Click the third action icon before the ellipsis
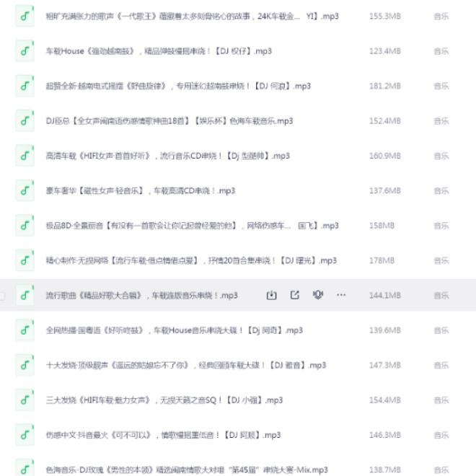The height and width of the screenshot is (476, 476). (317, 295)
